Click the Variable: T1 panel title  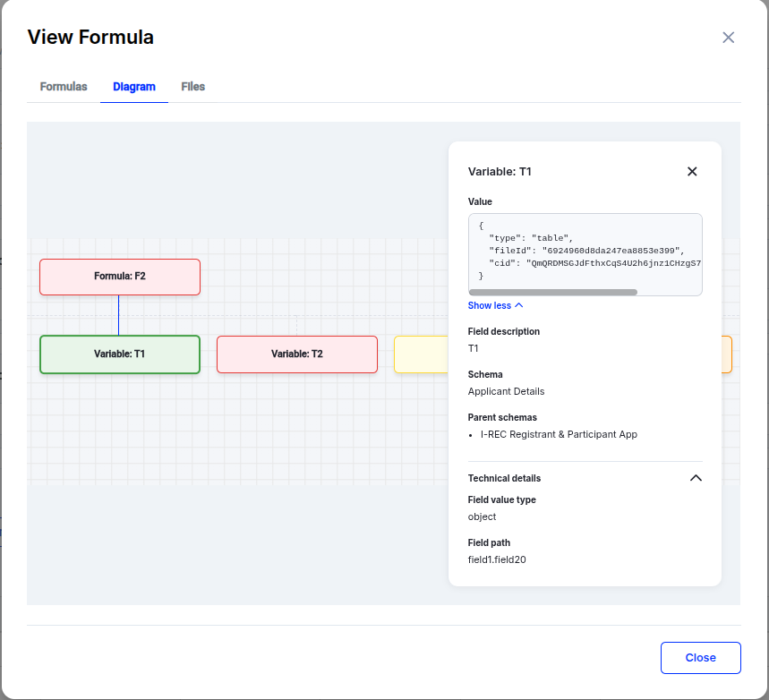(500, 171)
